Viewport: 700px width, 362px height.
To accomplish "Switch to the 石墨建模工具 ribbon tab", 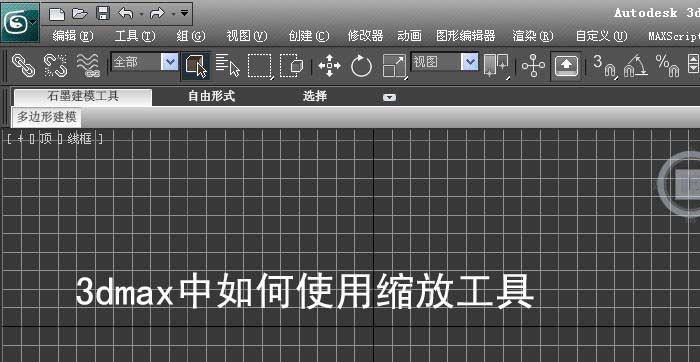I will click(83, 96).
